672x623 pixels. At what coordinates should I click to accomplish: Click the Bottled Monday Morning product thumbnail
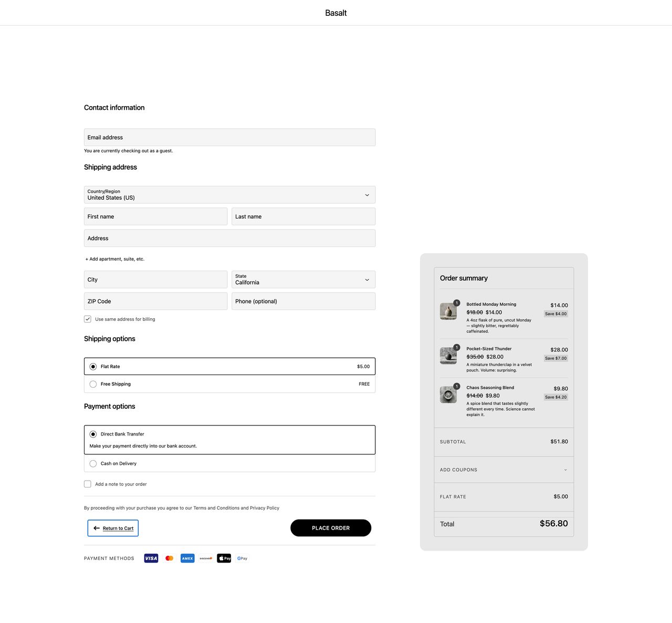point(448,311)
